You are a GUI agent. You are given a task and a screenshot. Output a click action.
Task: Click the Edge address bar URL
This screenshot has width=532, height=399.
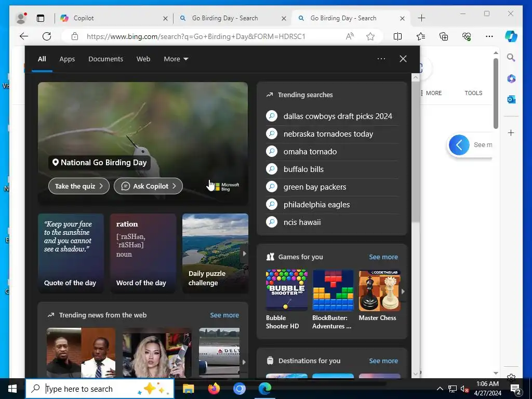coord(196,36)
